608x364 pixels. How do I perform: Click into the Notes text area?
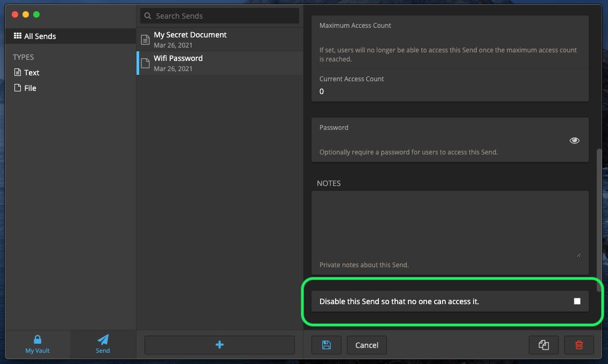(x=450, y=224)
